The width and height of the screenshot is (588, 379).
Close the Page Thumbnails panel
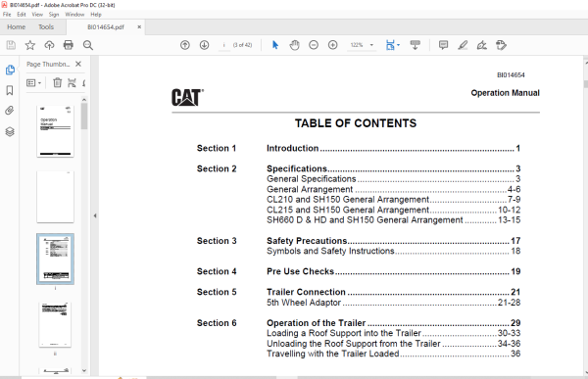78,64
